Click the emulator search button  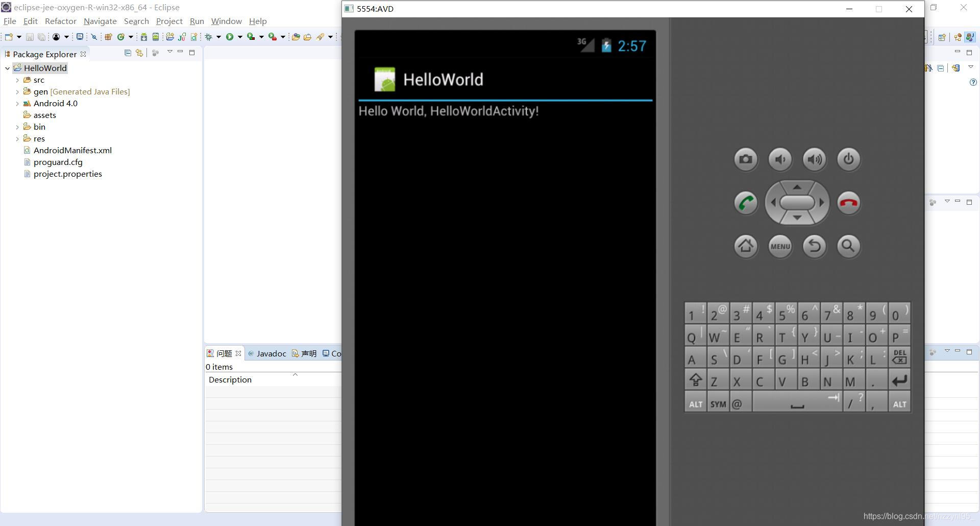pyautogui.click(x=849, y=246)
